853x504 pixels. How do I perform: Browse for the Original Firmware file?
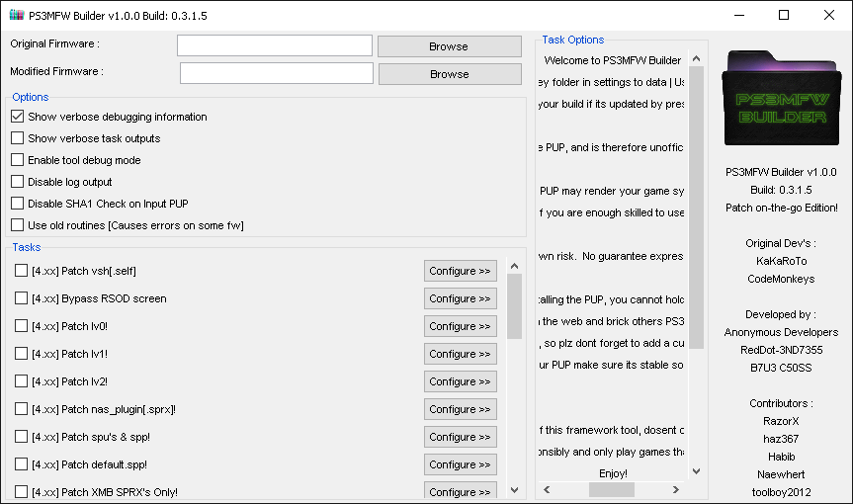point(450,46)
